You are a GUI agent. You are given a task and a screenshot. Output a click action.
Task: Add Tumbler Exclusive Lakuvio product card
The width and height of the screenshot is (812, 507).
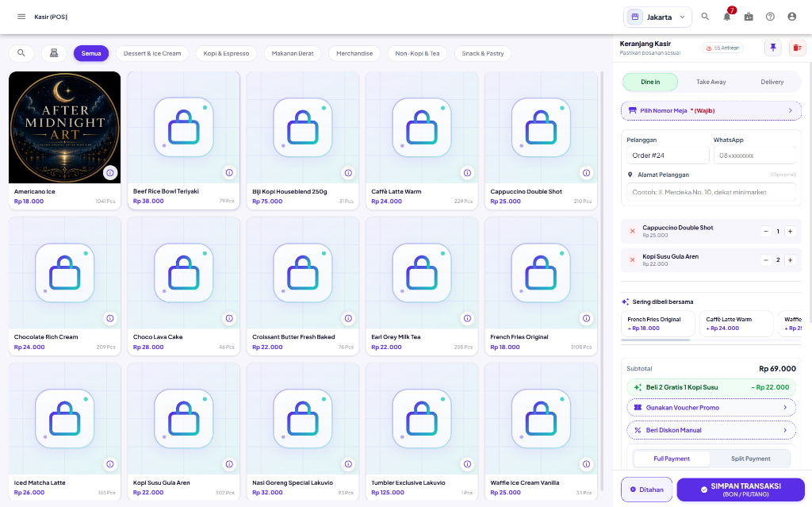pyautogui.click(x=422, y=432)
